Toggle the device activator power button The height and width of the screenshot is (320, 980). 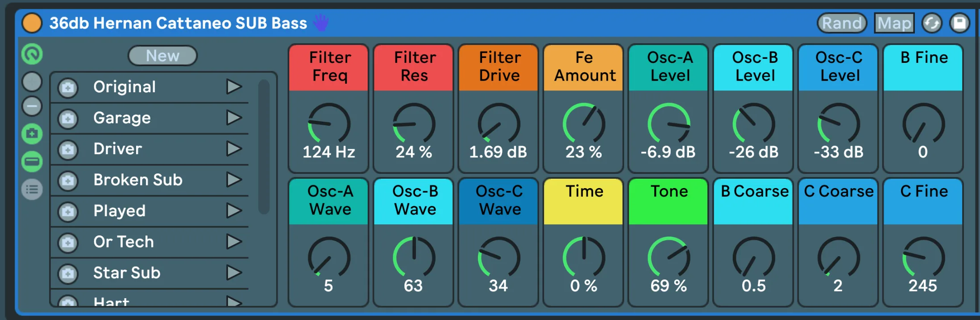pyautogui.click(x=32, y=23)
